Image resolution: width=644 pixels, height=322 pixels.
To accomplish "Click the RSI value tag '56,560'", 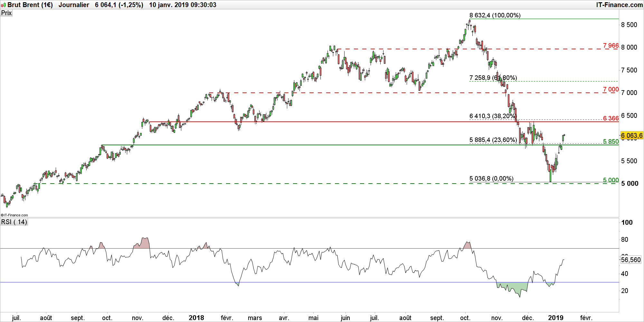I will (631, 260).
